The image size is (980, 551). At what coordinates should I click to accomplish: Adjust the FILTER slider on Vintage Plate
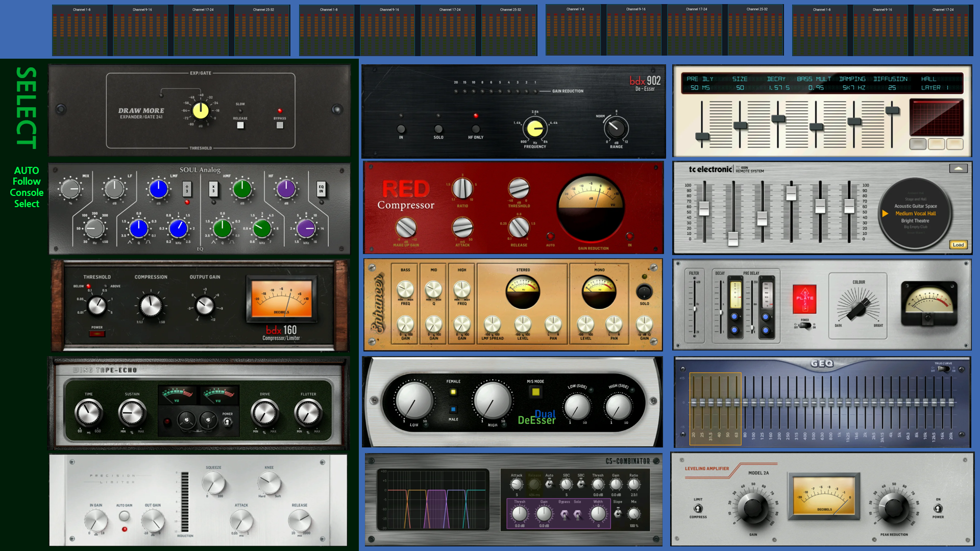point(694,309)
